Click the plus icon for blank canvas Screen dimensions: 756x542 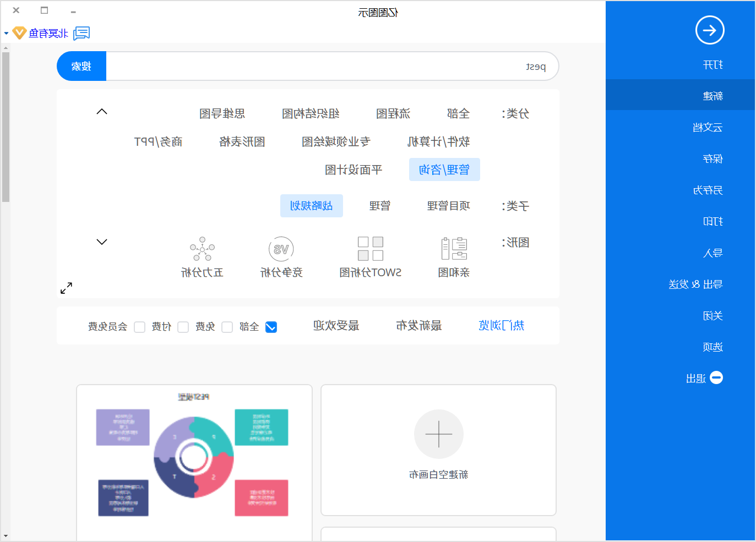pyautogui.click(x=439, y=434)
